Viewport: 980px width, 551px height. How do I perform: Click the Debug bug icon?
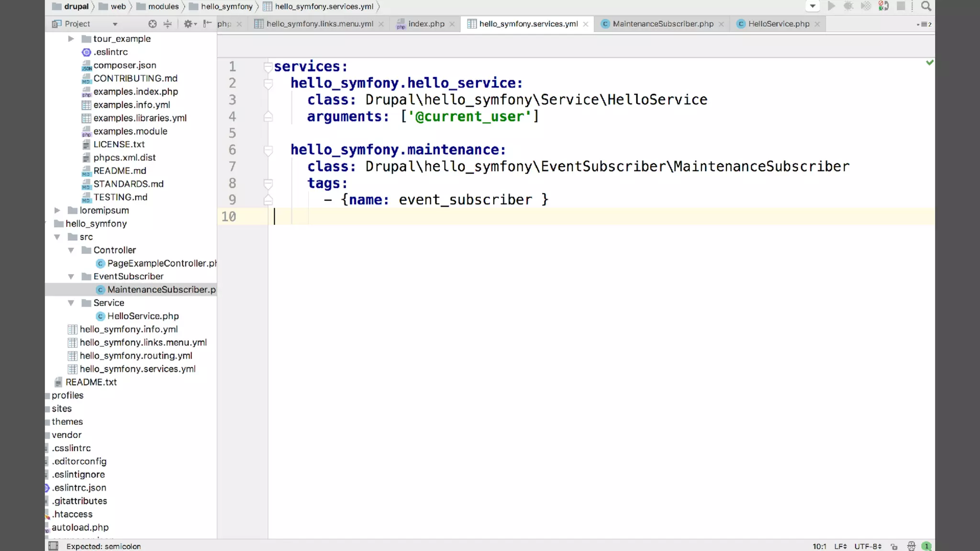pyautogui.click(x=848, y=6)
